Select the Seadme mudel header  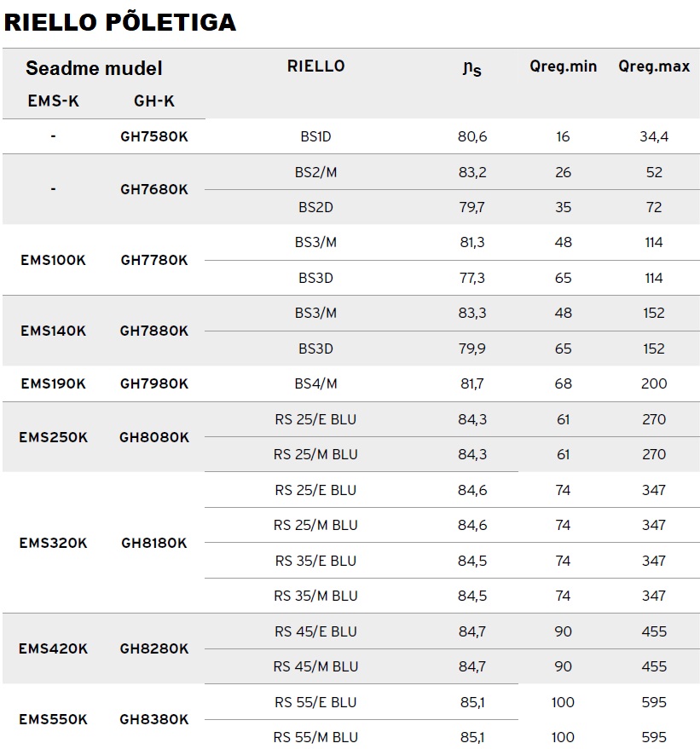click(94, 68)
